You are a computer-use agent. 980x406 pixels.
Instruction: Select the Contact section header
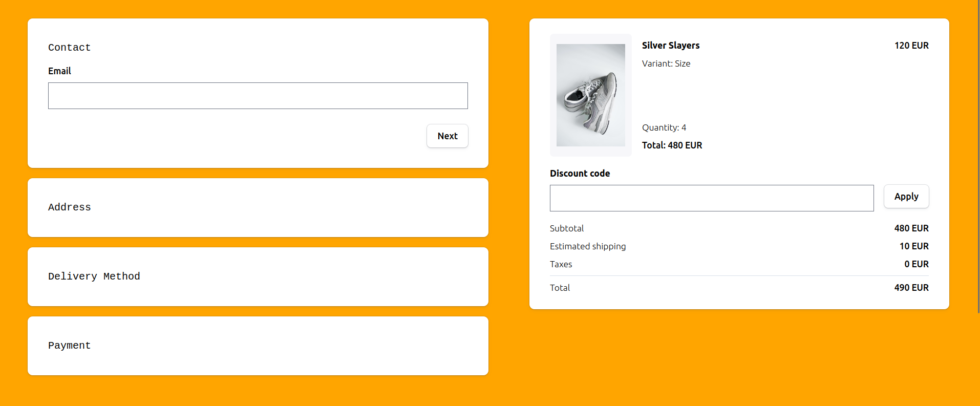coord(69,47)
